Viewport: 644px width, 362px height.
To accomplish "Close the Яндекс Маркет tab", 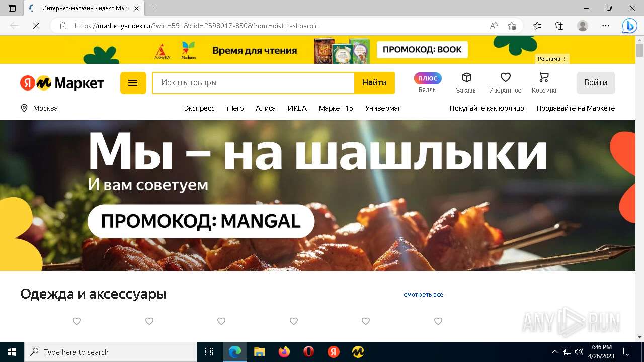I will point(137,8).
